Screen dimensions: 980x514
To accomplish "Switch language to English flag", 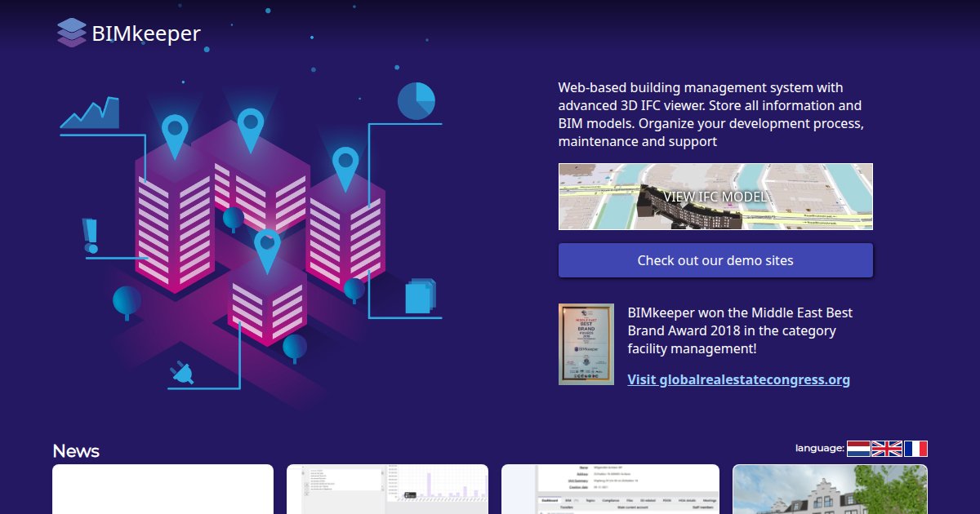I will point(887,448).
